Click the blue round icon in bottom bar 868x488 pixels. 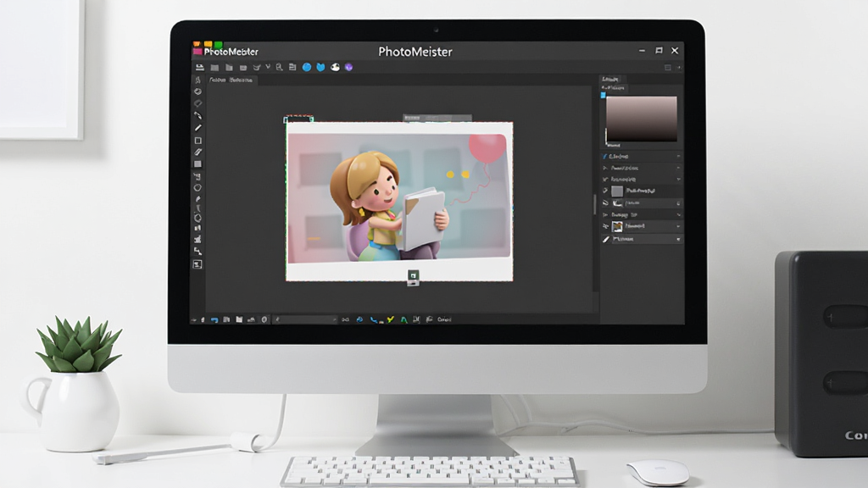click(359, 319)
